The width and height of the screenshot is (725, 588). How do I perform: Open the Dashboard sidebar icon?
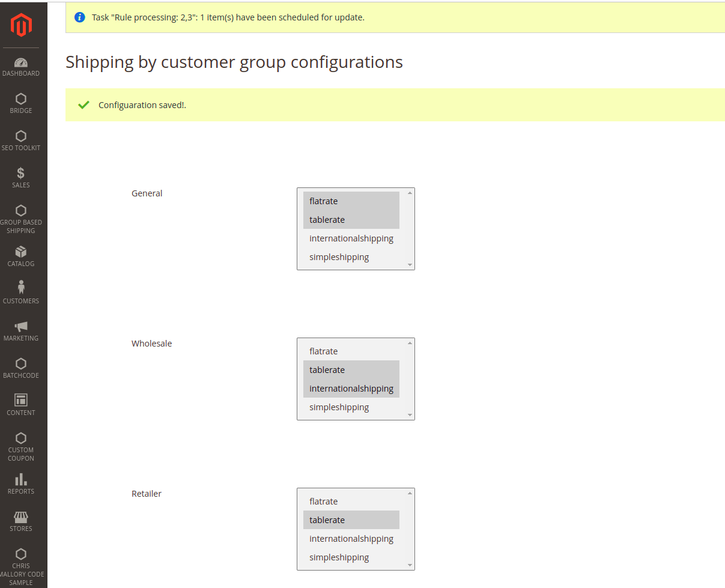coord(21,63)
